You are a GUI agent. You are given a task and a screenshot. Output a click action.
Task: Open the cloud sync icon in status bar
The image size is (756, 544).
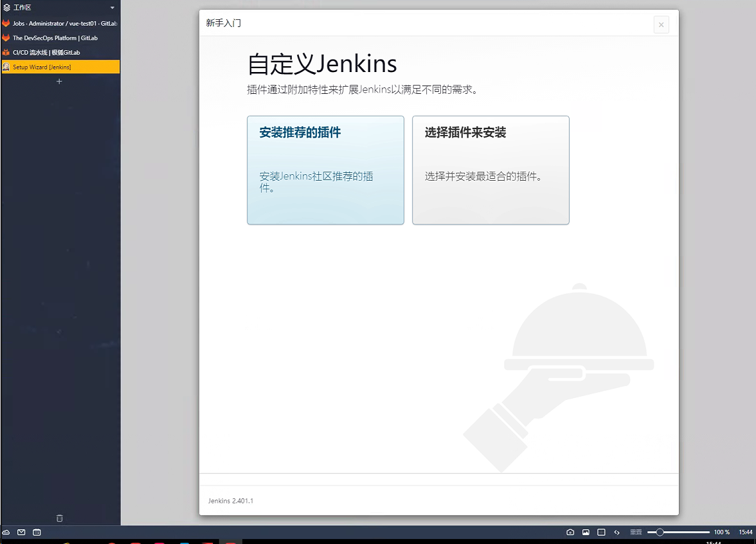(6, 532)
